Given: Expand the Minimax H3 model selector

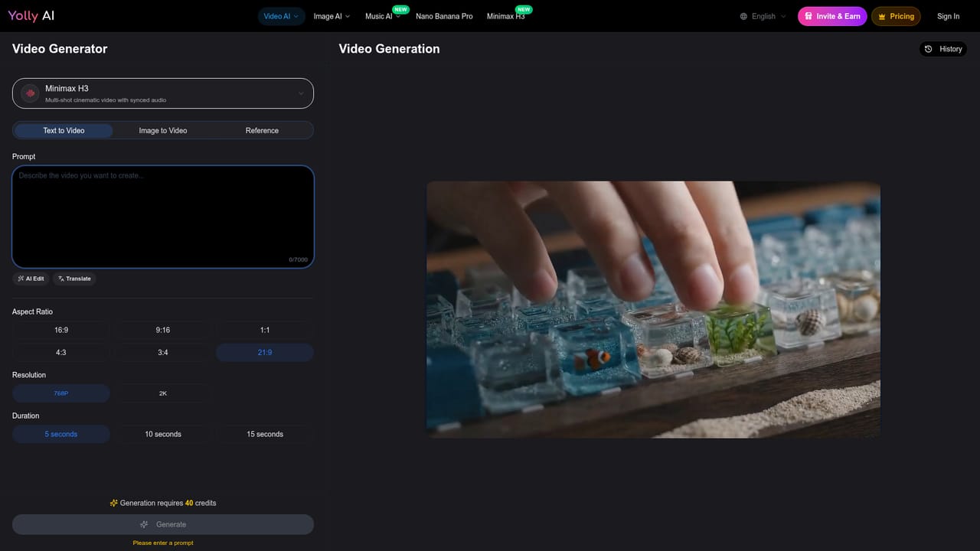Looking at the screenshot, I should click(x=163, y=93).
